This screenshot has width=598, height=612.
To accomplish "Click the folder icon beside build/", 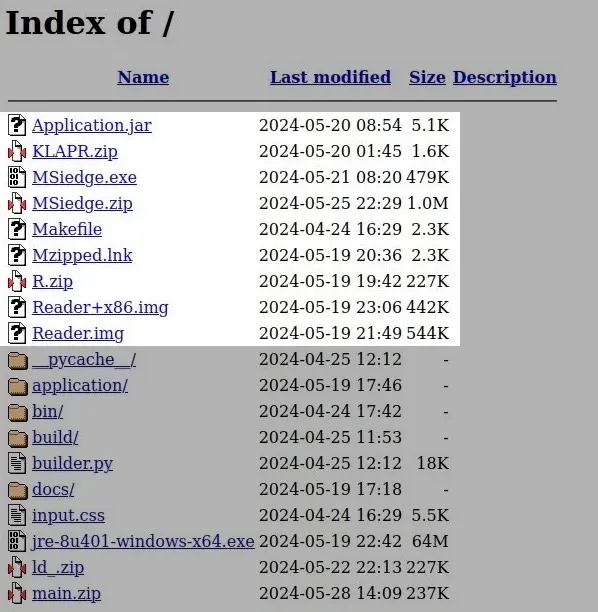I will (18, 438).
